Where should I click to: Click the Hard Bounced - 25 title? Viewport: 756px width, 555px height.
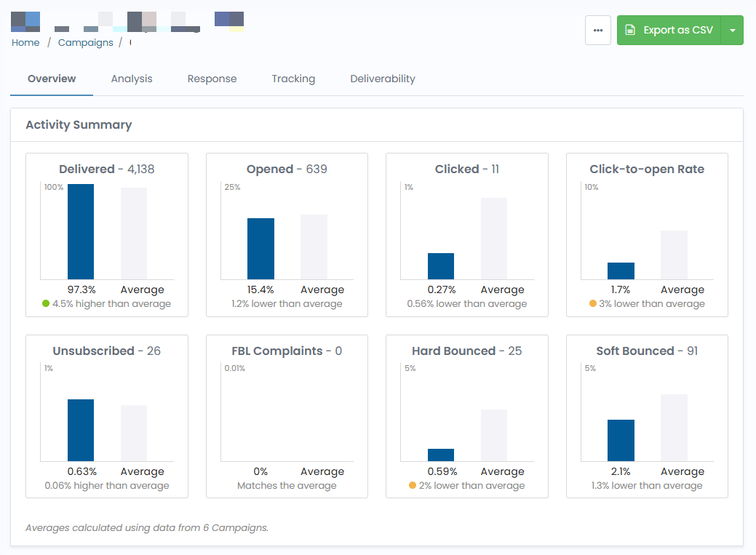click(466, 351)
